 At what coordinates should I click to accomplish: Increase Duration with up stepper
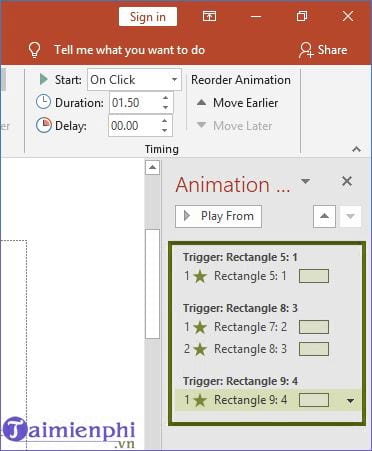pyautogui.click(x=165, y=98)
